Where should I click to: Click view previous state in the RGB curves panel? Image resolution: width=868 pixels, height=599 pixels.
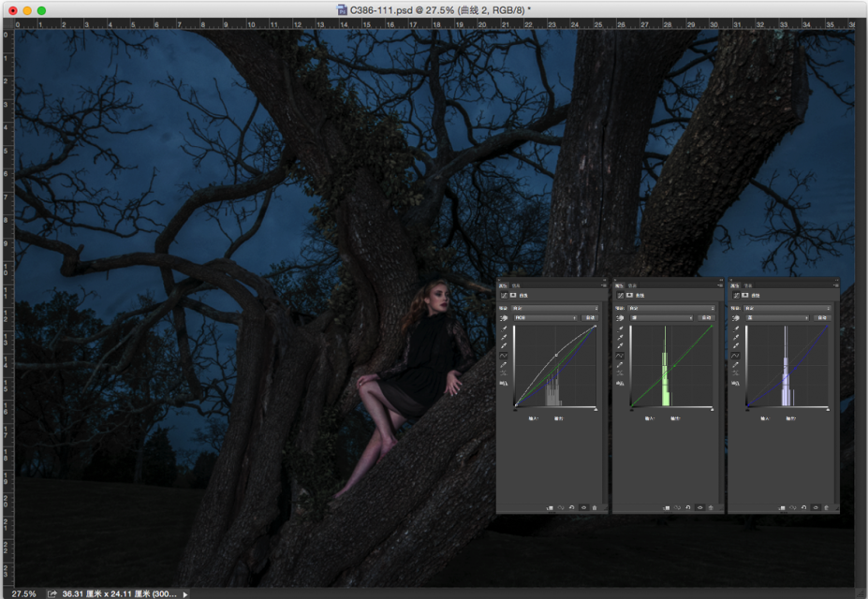[561, 507]
